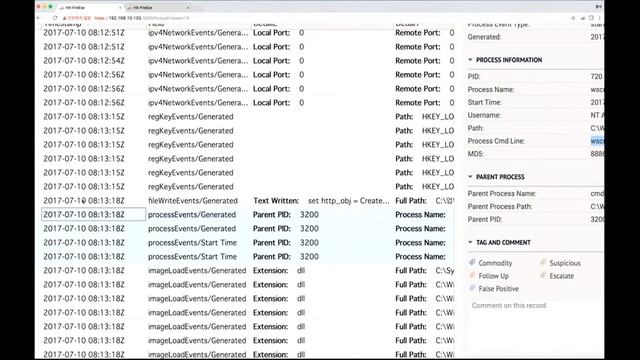Click the Generated label in details panel
640x360 pixels.
pyautogui.click(x=484, y=37)
